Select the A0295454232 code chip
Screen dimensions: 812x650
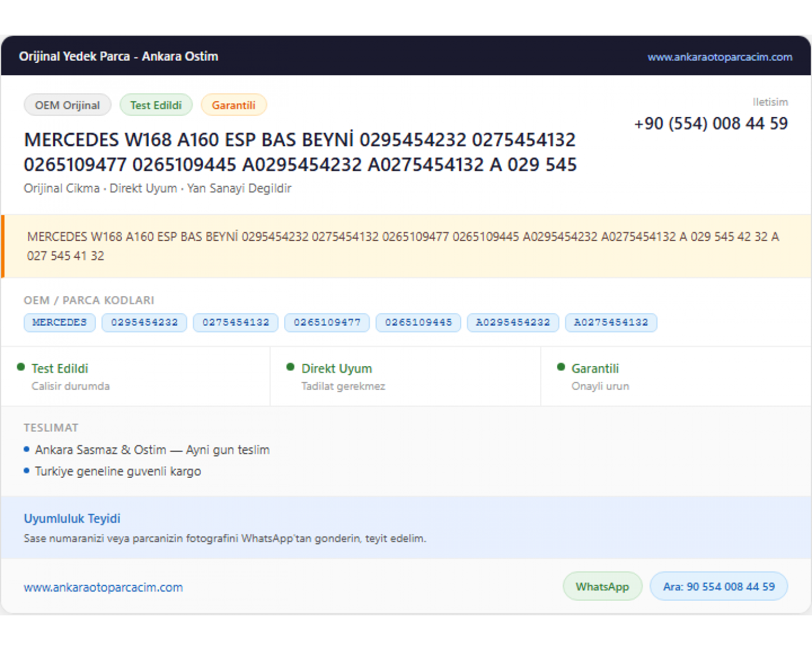pos(513,322)
